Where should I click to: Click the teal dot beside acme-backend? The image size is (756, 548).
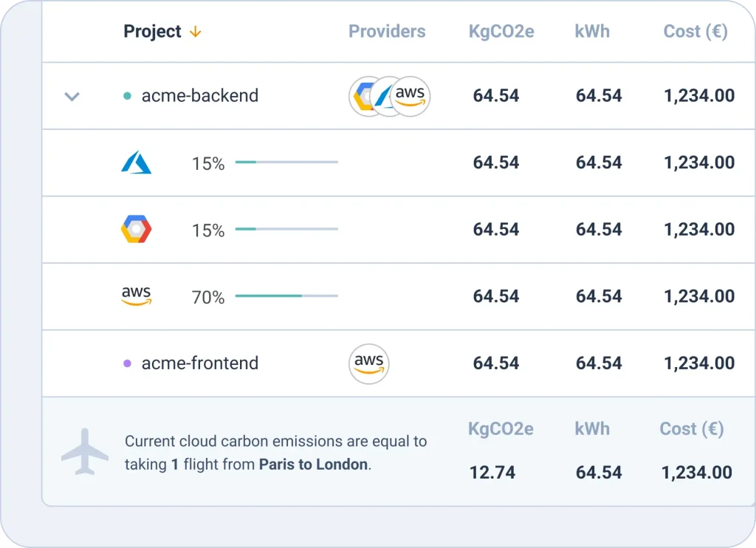127,96
